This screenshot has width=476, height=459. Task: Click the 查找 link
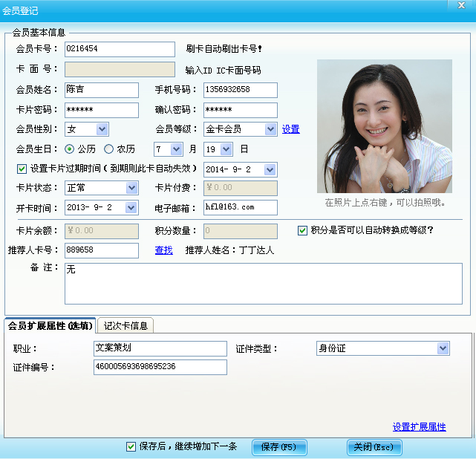pyautogui.click(x=163, y=250)
